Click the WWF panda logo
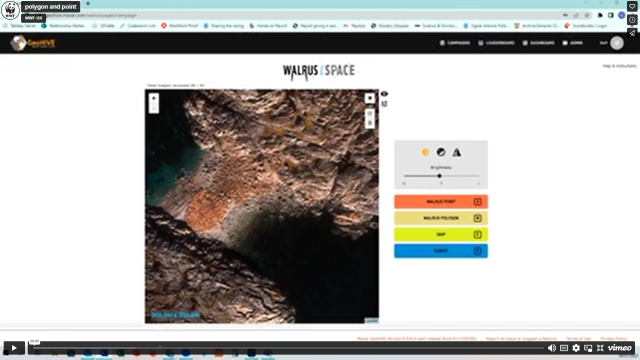This screenshot has height=360, width=640. pyautogui.click(x=10, y=10)
